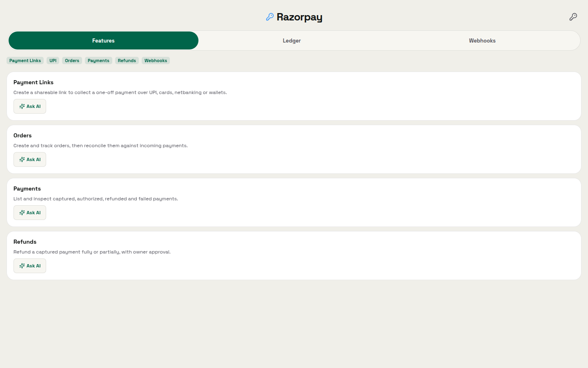Click the sparkle icon in Payments' Ask AI
This screenshot has height=368, width=588.
(22, 213)
